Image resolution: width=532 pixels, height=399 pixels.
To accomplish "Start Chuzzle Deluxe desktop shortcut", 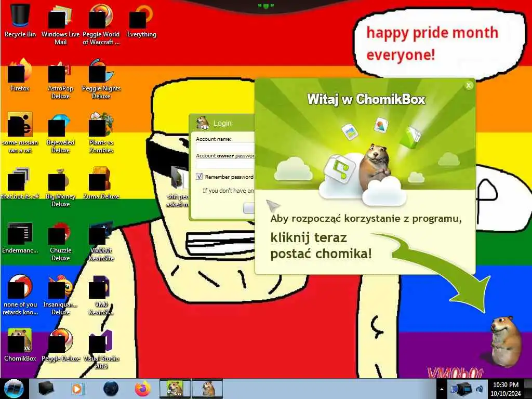I will click(60, 241).
